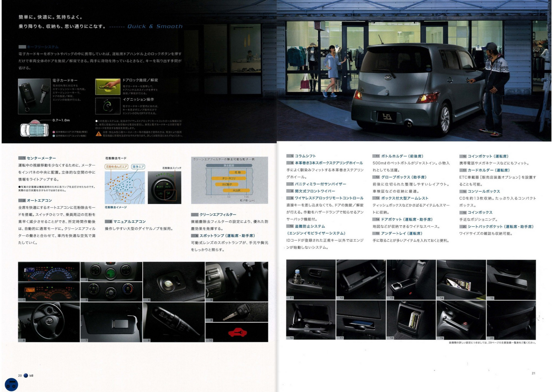The image size is (553, 392).
Task: Open the steering wheel photo numbered 6
Action: [x=49, y=322]
